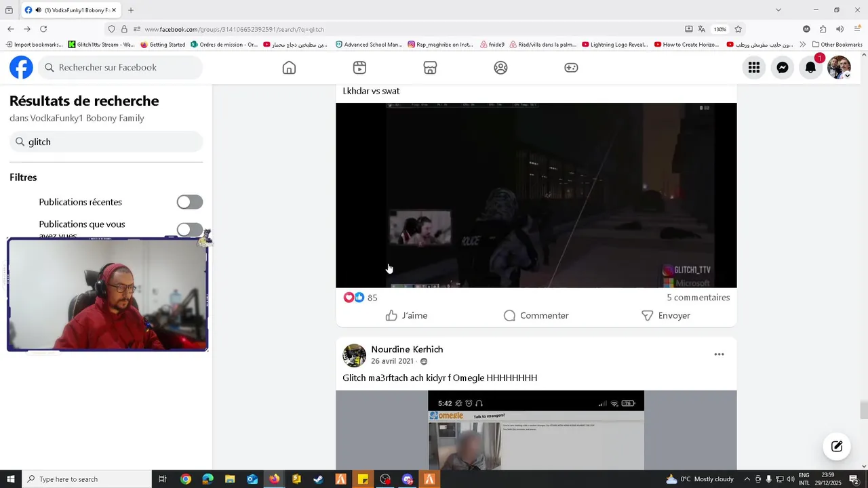Show hidden system tray icons

point(747,479)
